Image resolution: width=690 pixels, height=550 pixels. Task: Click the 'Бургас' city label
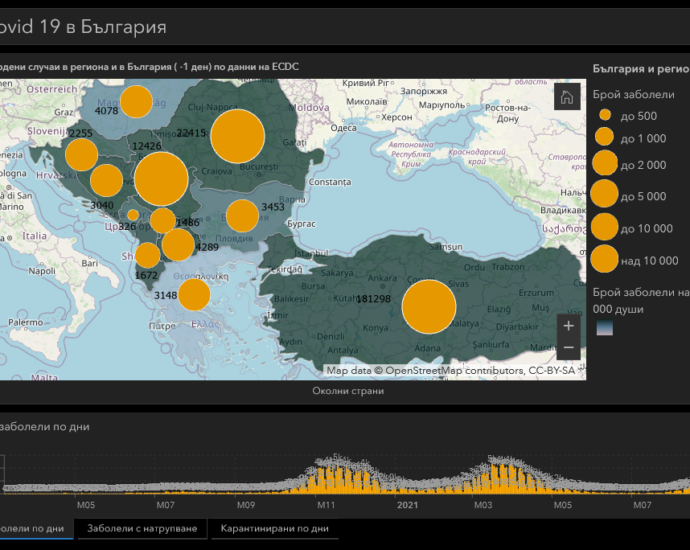click(301, 224)
